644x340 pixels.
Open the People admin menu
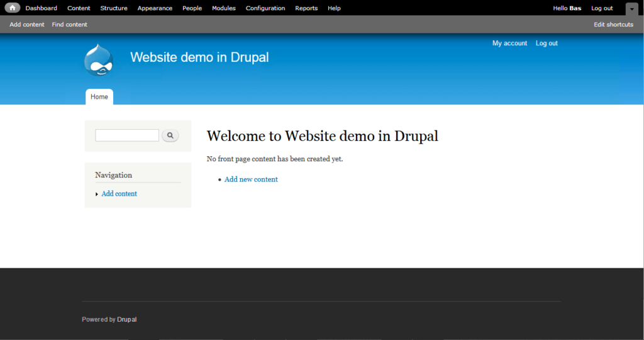pyautogui.click(x=192, y=8)
